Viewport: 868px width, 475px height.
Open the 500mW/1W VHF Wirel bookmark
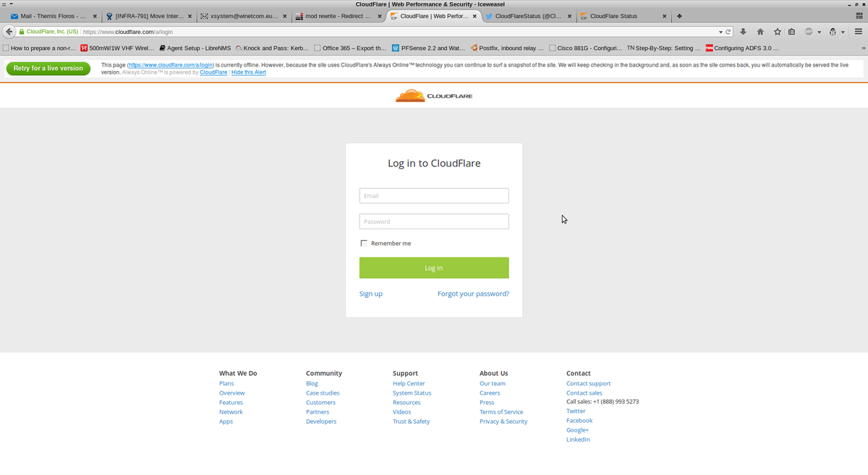[117, 48]
